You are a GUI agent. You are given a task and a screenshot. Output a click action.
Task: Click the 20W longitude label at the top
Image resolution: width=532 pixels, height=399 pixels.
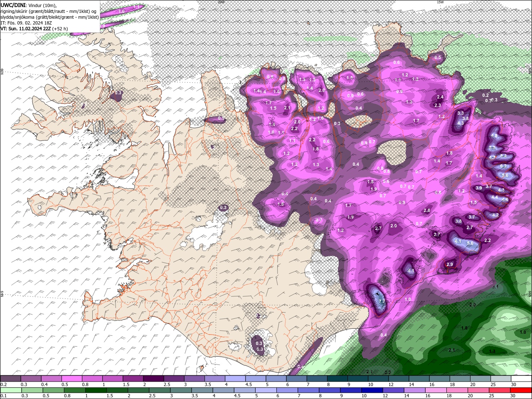pyautogui.click(x=221, y=2)
